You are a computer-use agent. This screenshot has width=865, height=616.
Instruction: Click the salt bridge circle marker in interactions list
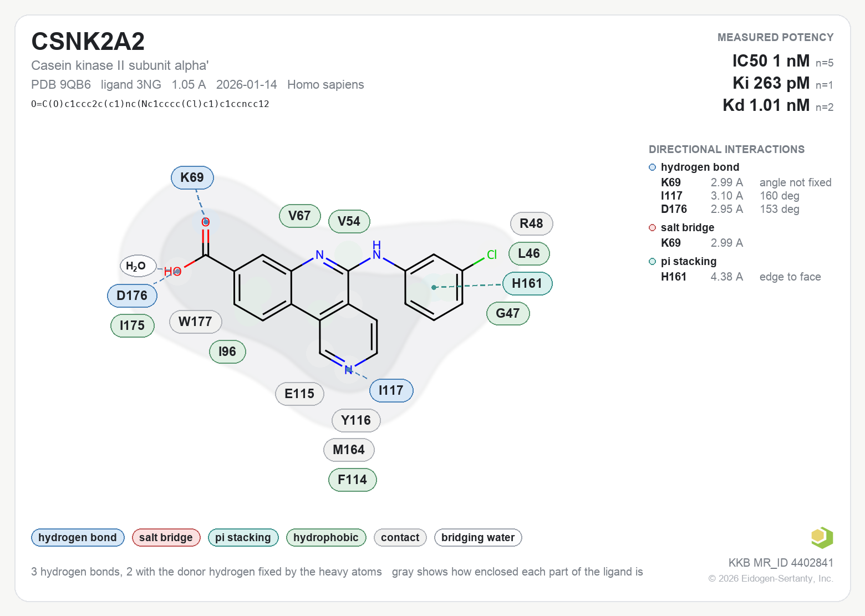point(652,228)
